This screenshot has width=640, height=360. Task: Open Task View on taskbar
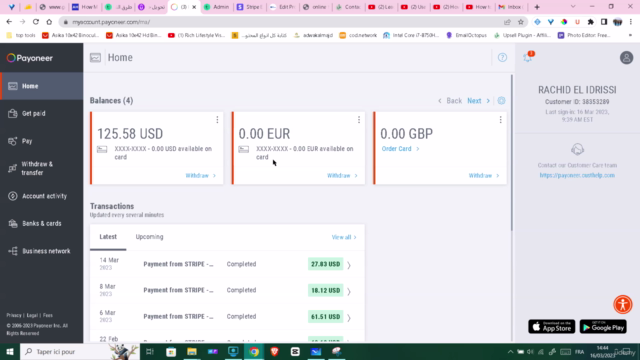pos(150,351)
